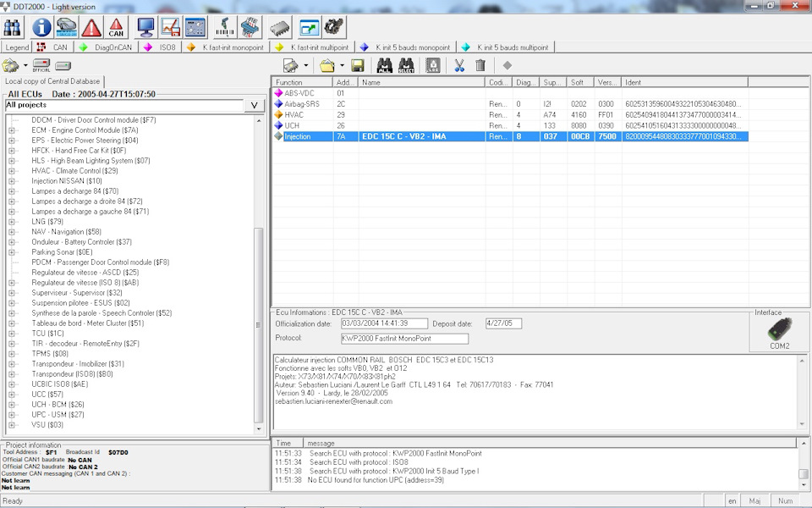Click the binoculars SELECT scan icon
The image size is (812, 508).
[x=406, y=66]
